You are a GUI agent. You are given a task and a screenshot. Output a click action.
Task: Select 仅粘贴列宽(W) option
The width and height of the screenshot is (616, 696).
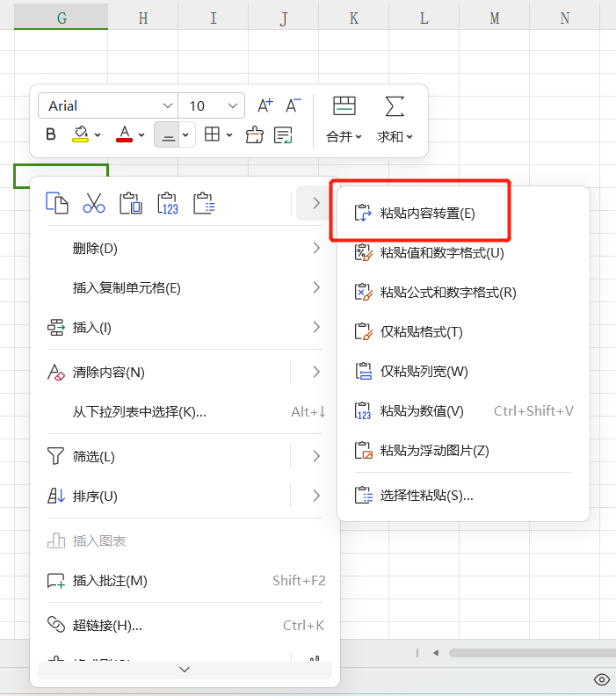coord(463,372)
